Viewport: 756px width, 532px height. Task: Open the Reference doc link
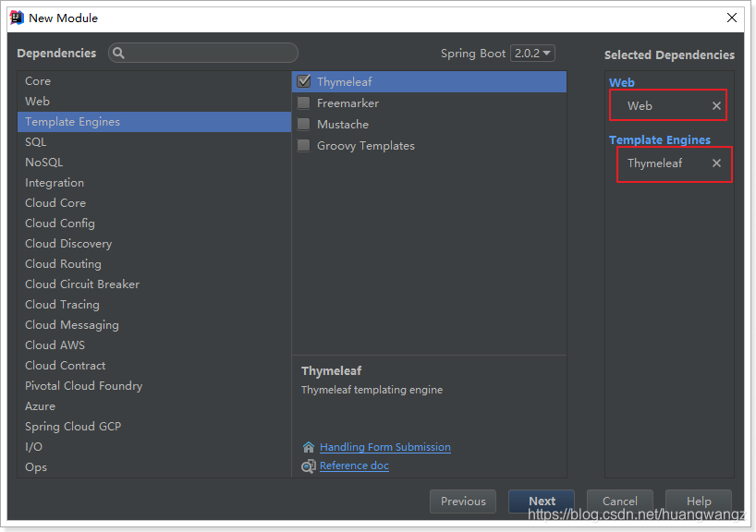(354, 465)
